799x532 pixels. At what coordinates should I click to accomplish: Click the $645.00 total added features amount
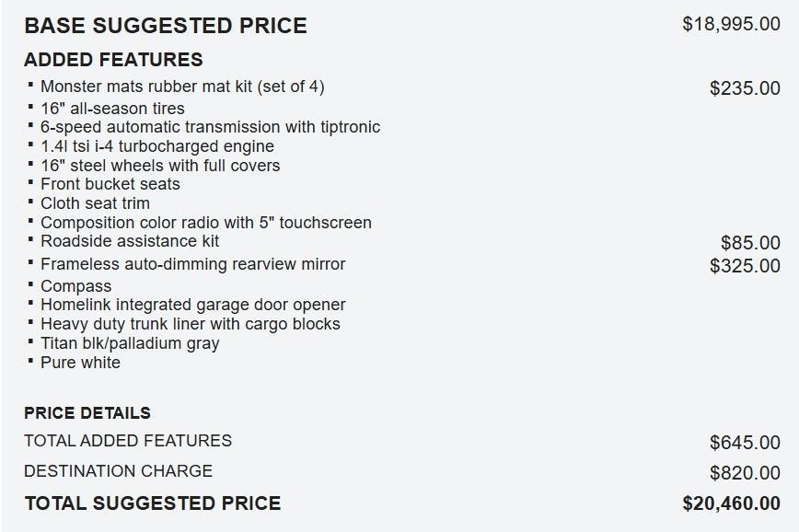745,443
